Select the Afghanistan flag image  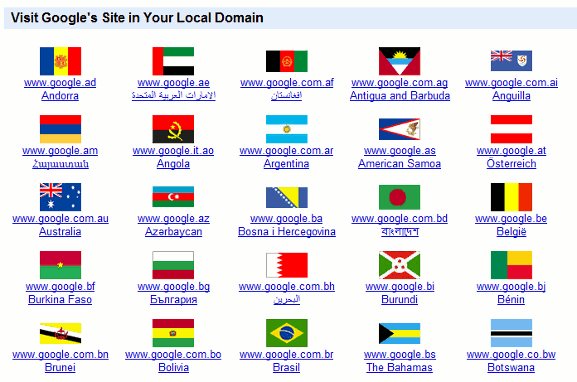(287, 61)
